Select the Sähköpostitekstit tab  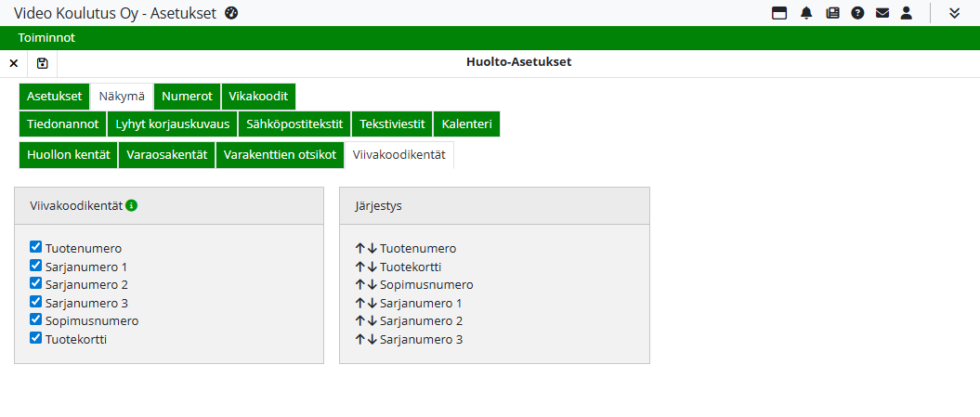pyautogui.click(x=294, y=124)
